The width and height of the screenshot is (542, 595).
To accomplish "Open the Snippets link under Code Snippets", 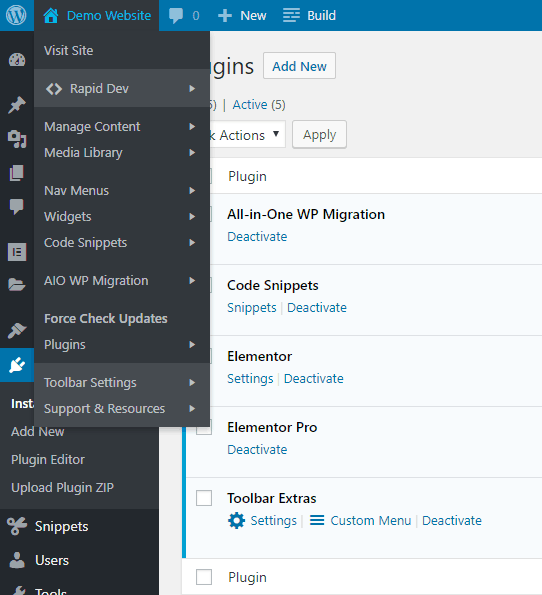I will [252, 308].
